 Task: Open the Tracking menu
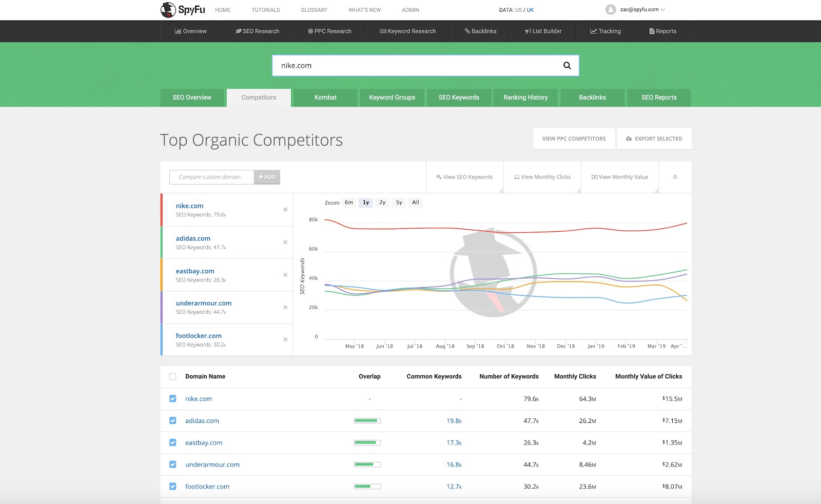click(605, 31)
